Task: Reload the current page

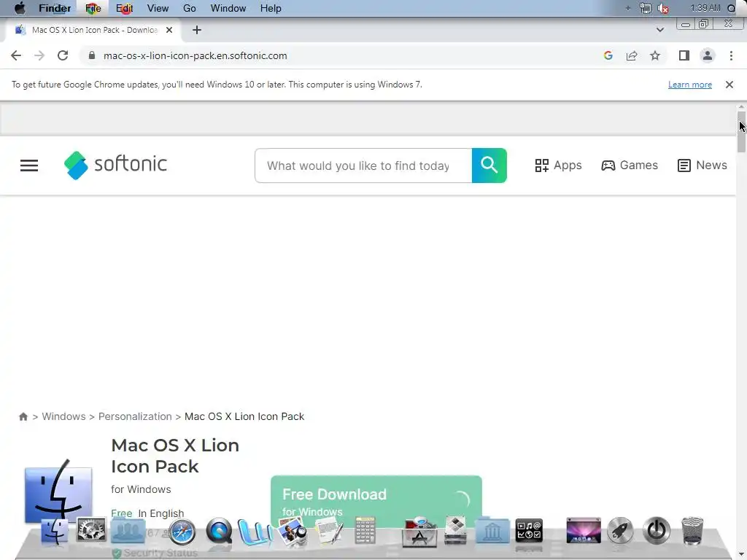Action: [x=63, y=55]
